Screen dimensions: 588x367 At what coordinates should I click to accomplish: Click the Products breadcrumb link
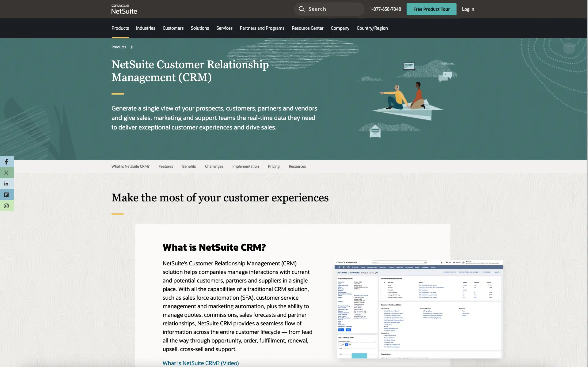(x=119, y=47)
